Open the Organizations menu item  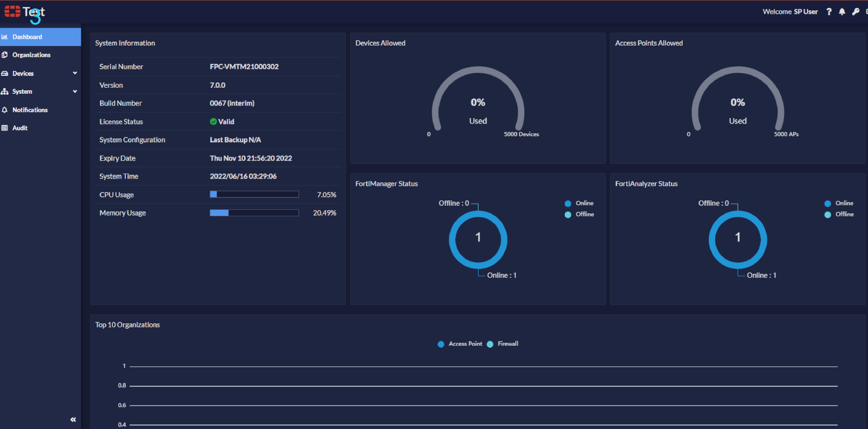(x=40, y=55)
